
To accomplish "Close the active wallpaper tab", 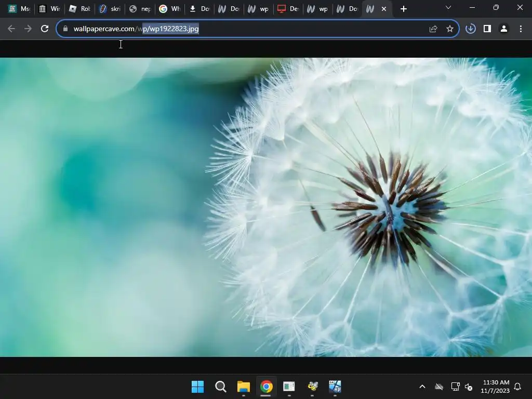I will [384, 9].
